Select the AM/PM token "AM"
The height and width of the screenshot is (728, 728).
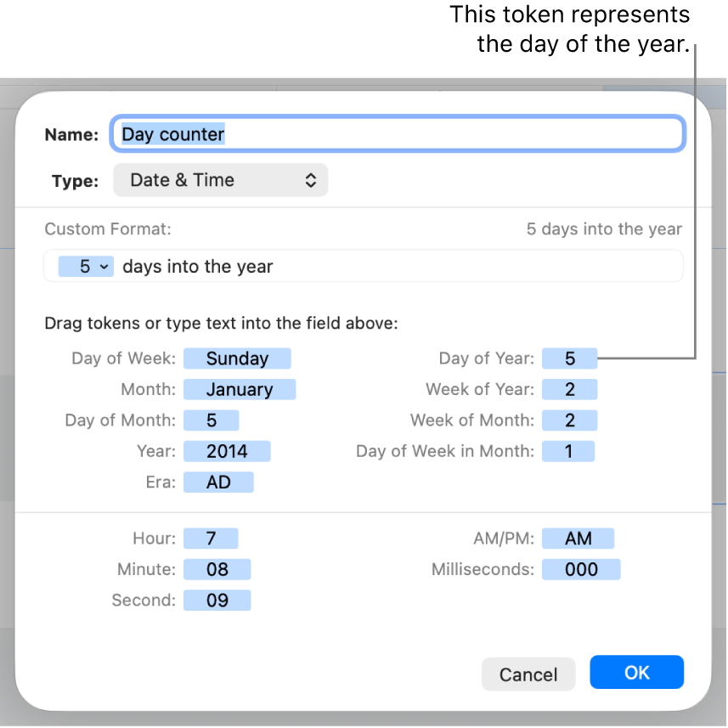(578, 538)
